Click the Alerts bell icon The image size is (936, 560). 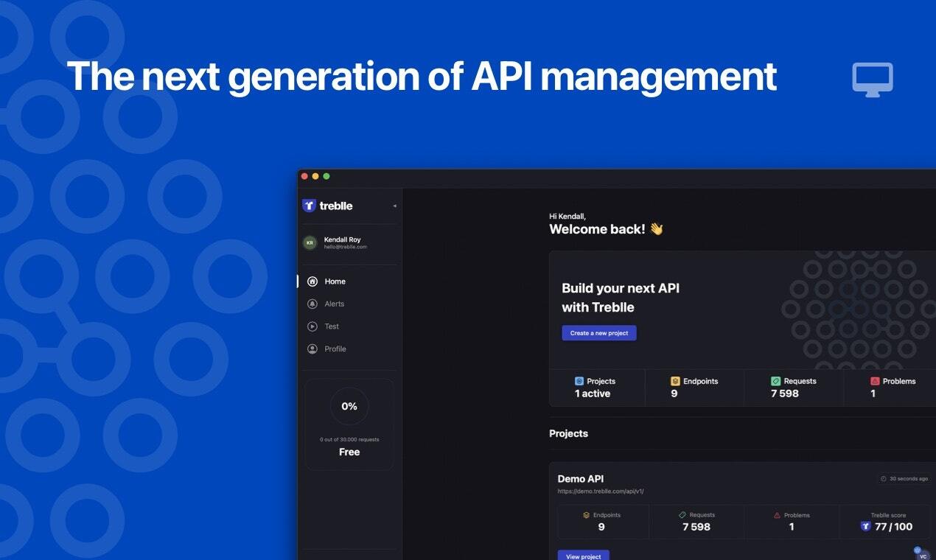[312, 304]
